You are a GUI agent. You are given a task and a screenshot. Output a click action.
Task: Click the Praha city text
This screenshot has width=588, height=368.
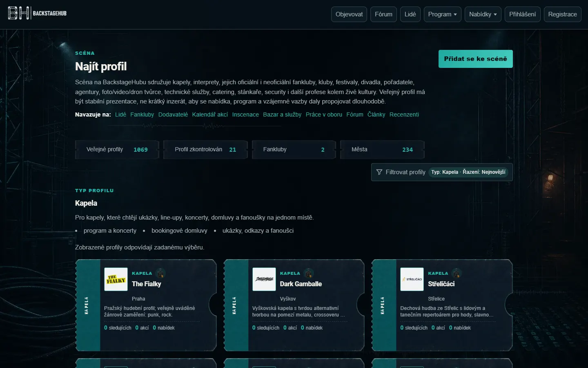click(138, 299)
